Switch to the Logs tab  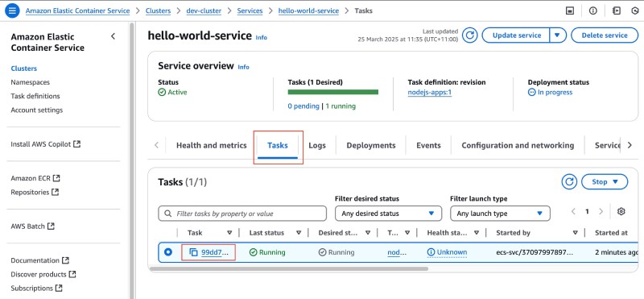point(317,145)
